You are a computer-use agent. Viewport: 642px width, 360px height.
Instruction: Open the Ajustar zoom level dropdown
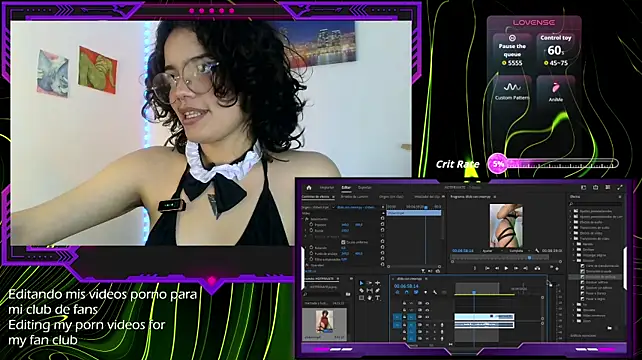pyautogui.click(x=492, y=251)
